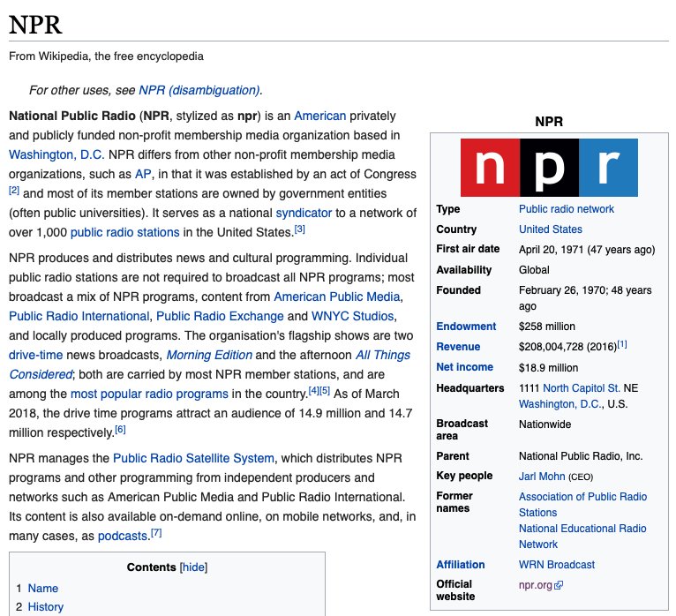Open the syndicator link

click(x=304, y=213)
